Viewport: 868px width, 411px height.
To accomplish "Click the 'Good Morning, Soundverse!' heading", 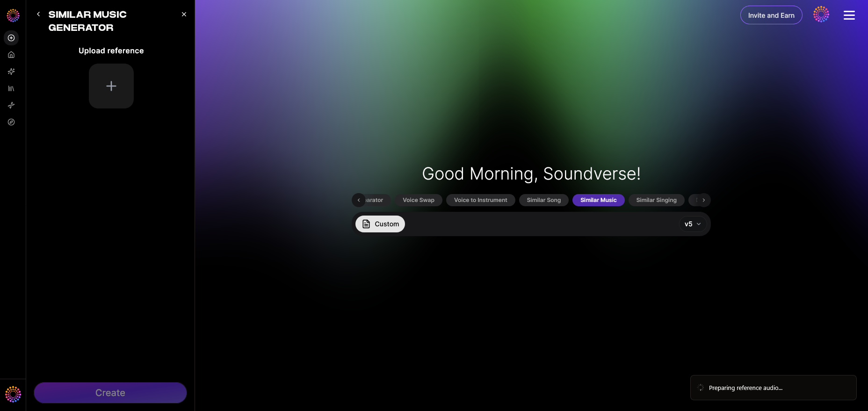I will point(531,174).
